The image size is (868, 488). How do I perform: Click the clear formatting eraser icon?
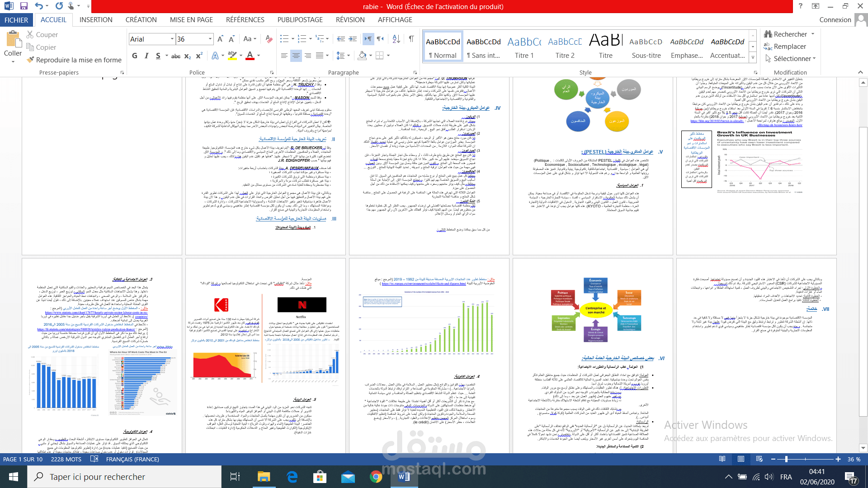point(269,39)
